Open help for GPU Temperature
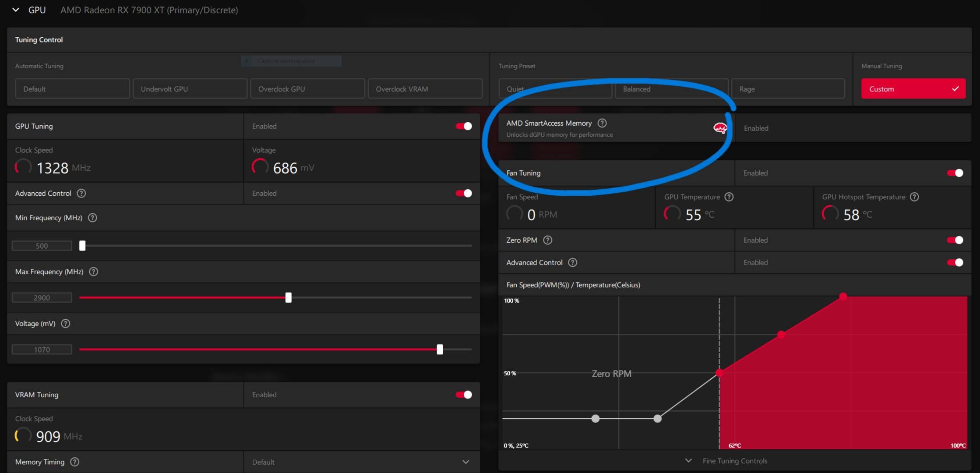 tap(729, 197)
